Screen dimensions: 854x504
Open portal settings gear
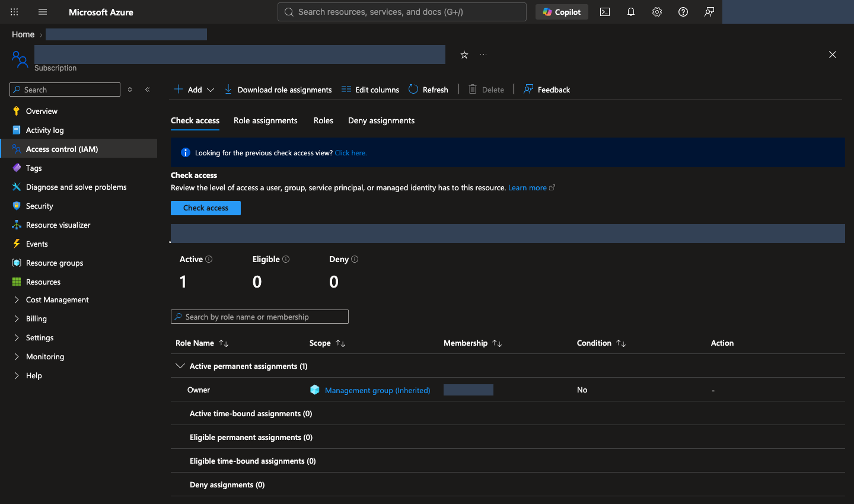(657, 12)
